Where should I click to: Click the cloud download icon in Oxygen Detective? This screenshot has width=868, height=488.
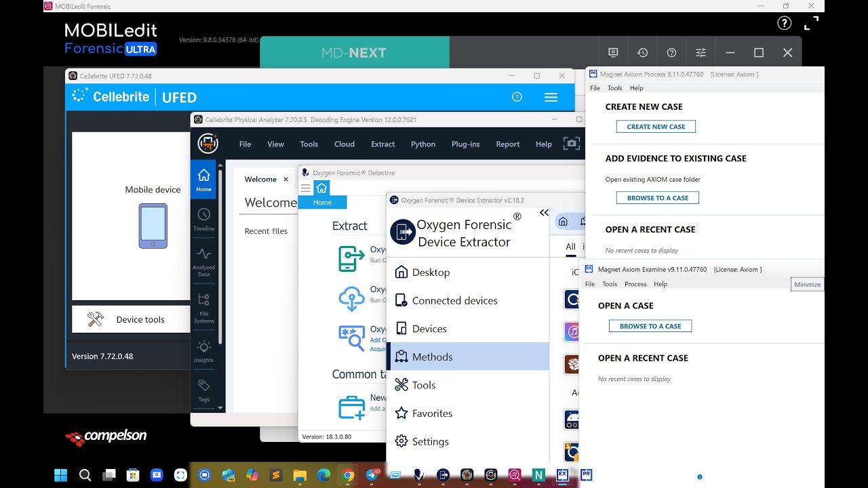pos(351,298)
